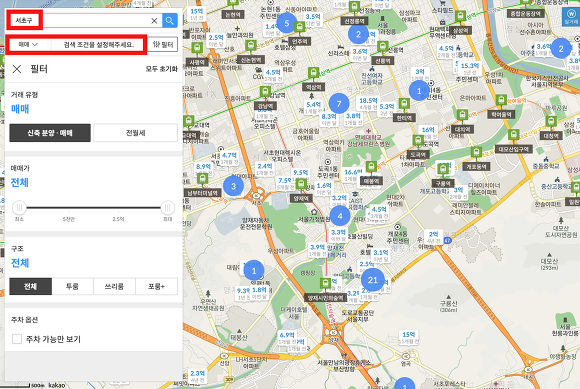Select the 개포동역 station marker

(x=476, y=159)
